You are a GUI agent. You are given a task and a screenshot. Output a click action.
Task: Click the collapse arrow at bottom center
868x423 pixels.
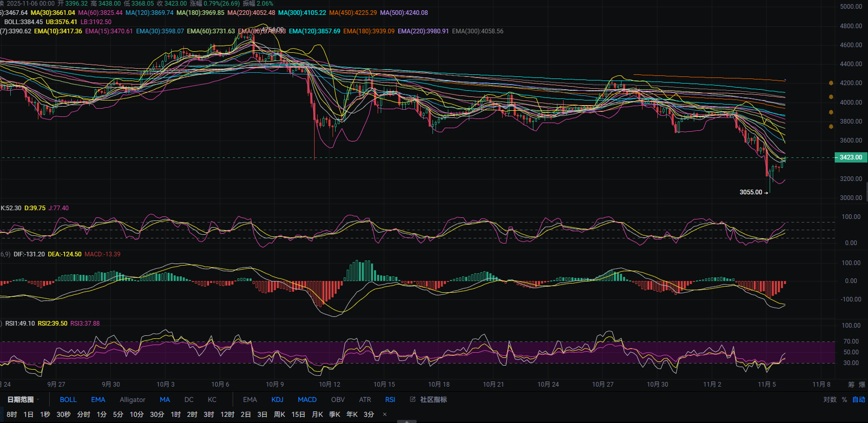tap(407, 421)
